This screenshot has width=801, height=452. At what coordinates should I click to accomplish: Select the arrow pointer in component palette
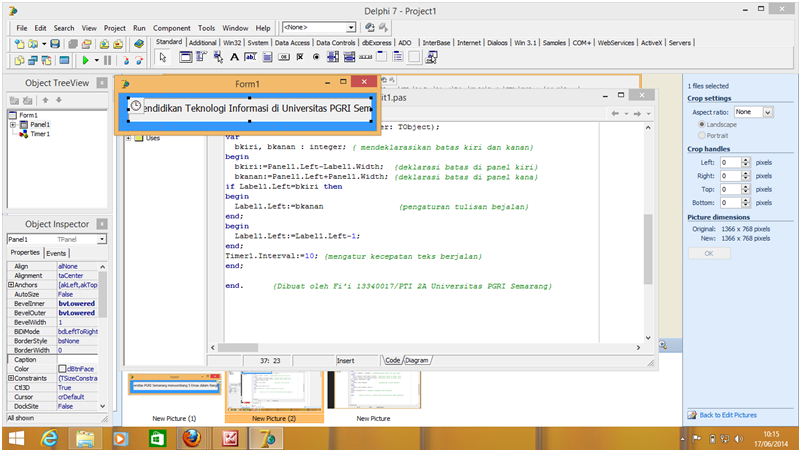(x=163, y=57)
